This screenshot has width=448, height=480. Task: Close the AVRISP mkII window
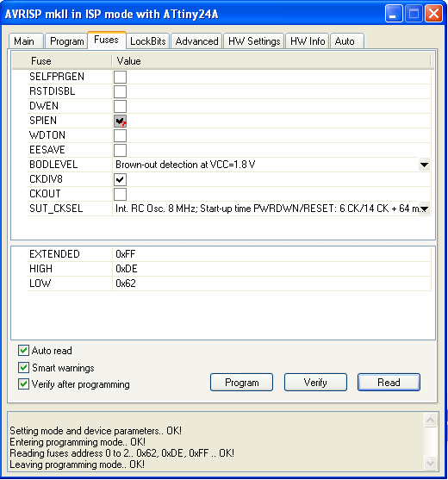[x=433, y=14]
